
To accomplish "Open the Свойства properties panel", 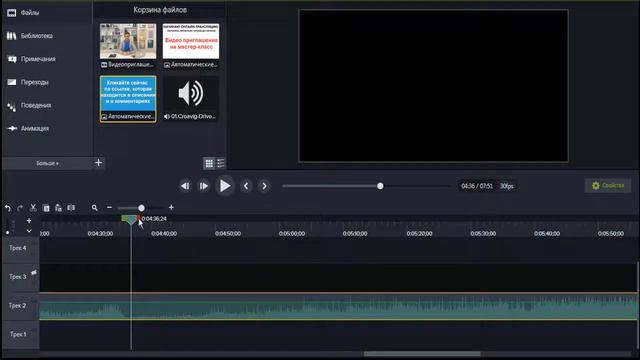I will [608, 186].
